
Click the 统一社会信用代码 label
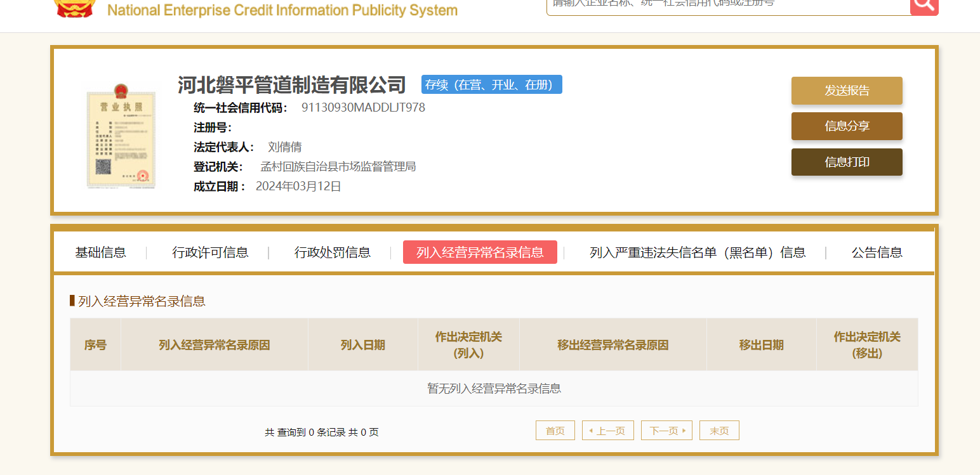(x=241, y=108)
